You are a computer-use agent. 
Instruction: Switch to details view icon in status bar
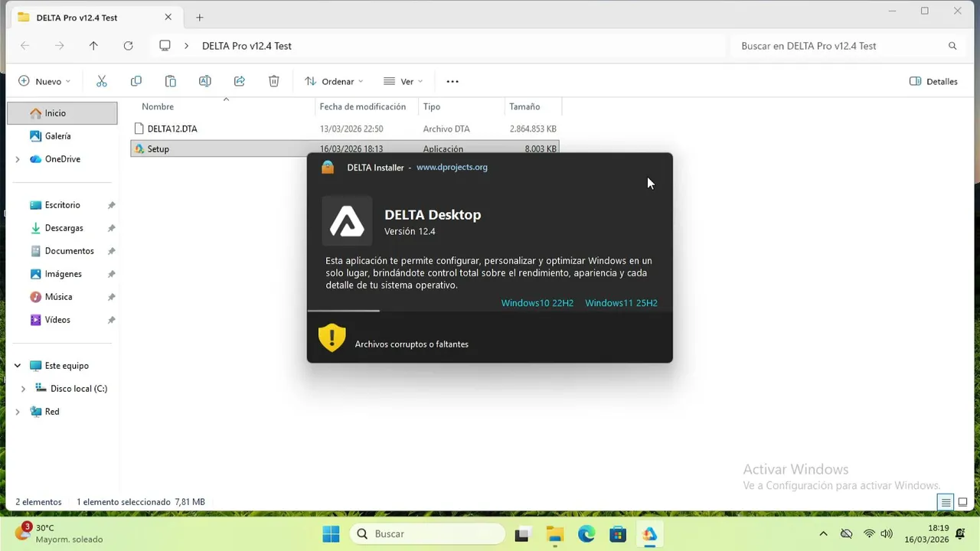(x=946, y=502)
